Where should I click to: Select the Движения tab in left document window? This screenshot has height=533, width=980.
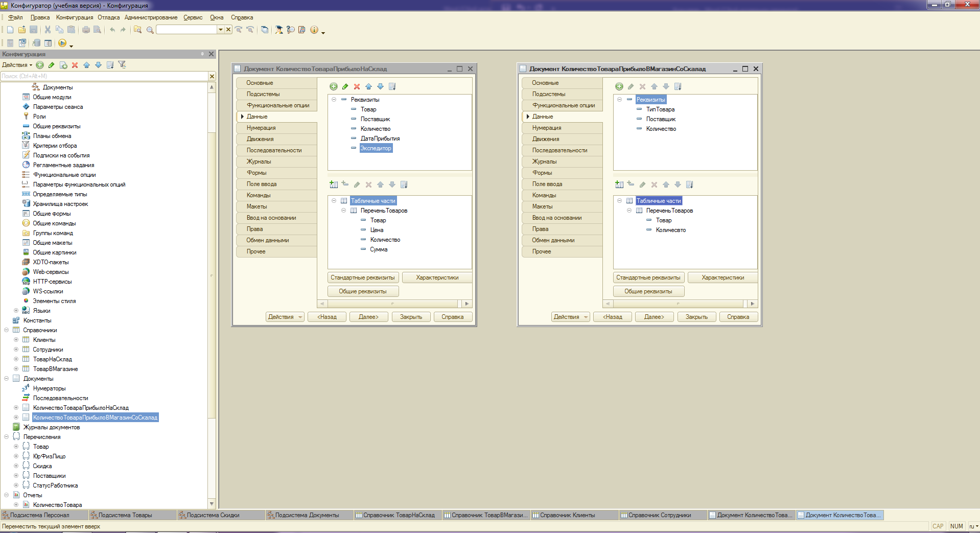pos(260,139)
